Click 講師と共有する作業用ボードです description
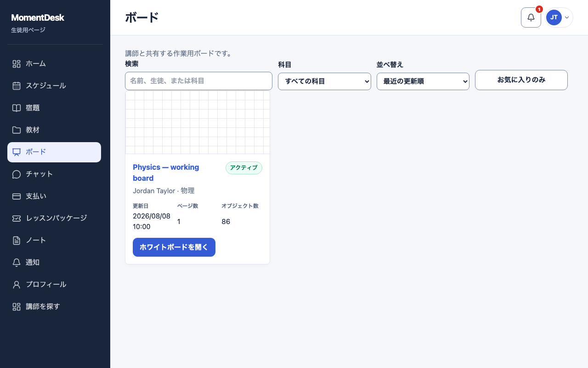The width and height of the screenshot is (588, 368). click(180, 53)
